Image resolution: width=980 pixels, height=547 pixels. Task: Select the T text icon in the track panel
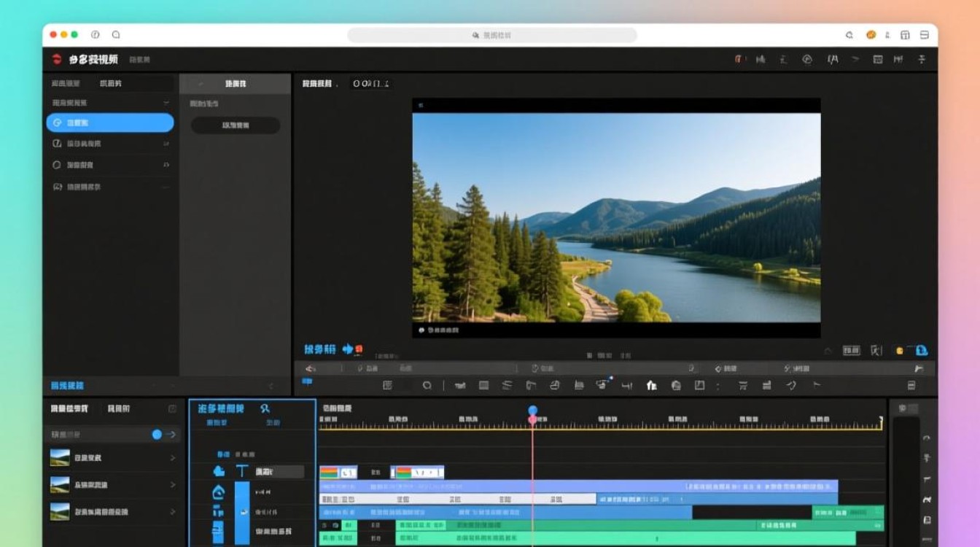point(242,471)
